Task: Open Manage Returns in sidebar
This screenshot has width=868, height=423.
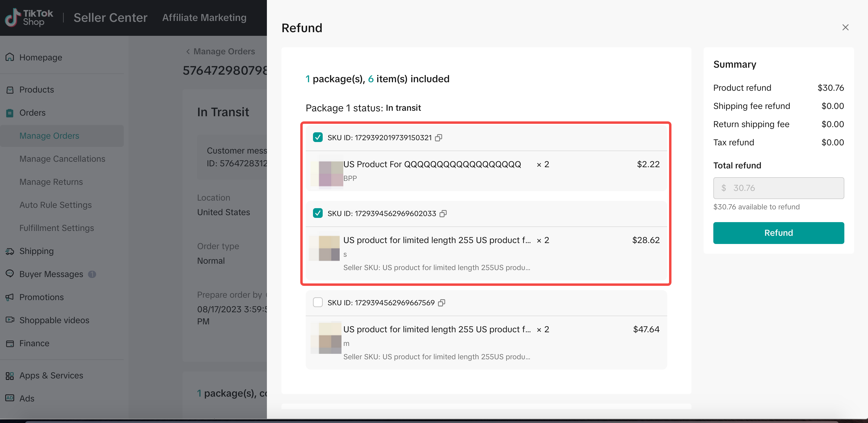Action: coord(51,182)
